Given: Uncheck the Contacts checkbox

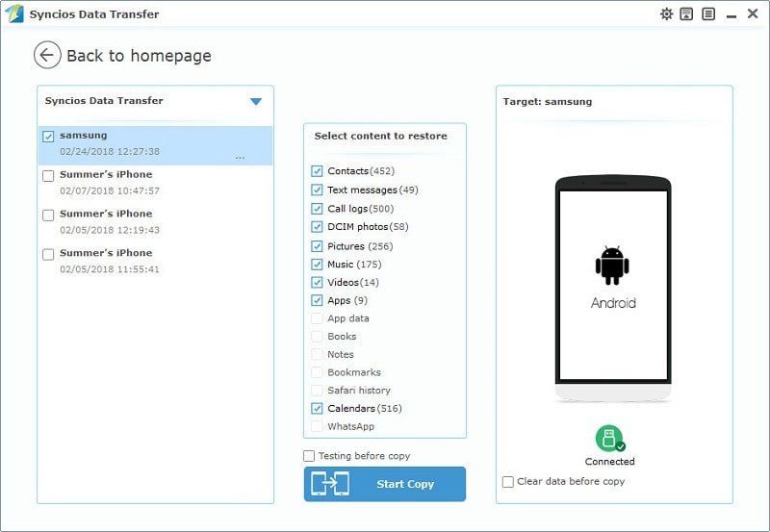Looking at the screenshot, I should coord(317,171).
